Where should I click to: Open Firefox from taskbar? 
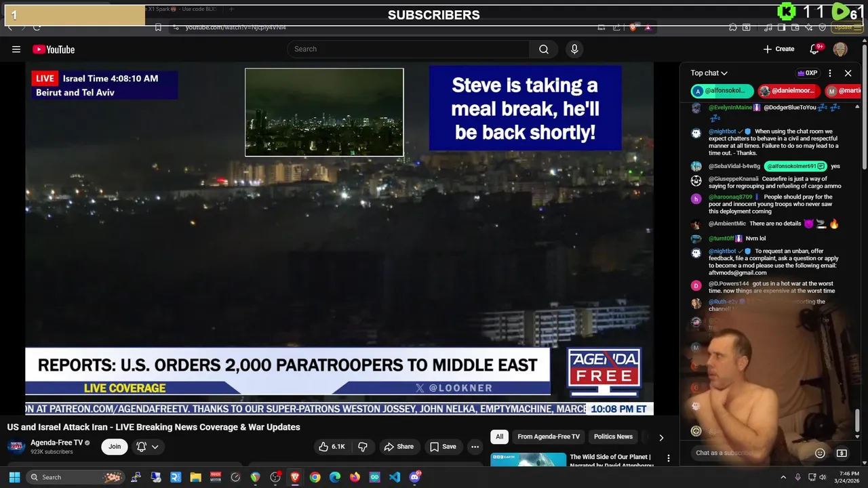355,477
